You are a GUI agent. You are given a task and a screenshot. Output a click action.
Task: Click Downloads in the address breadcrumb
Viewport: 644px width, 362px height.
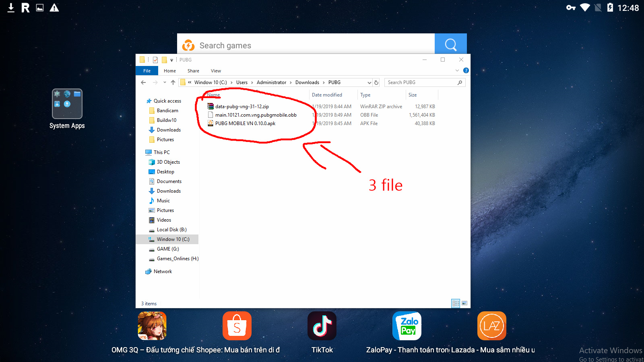(x=307, y=82)
